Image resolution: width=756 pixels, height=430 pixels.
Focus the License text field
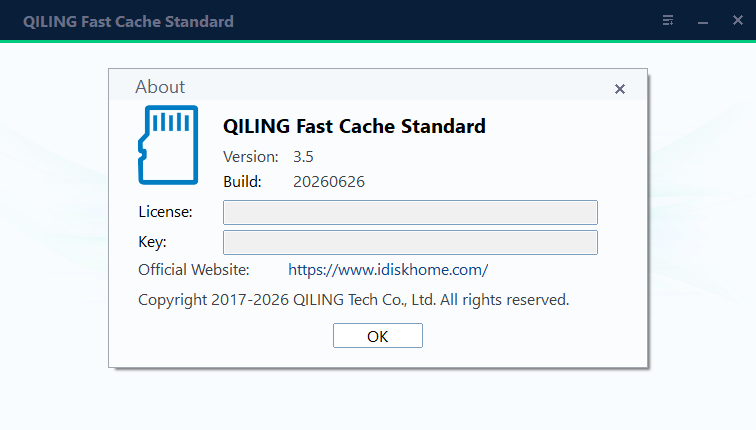click(410, 213)
